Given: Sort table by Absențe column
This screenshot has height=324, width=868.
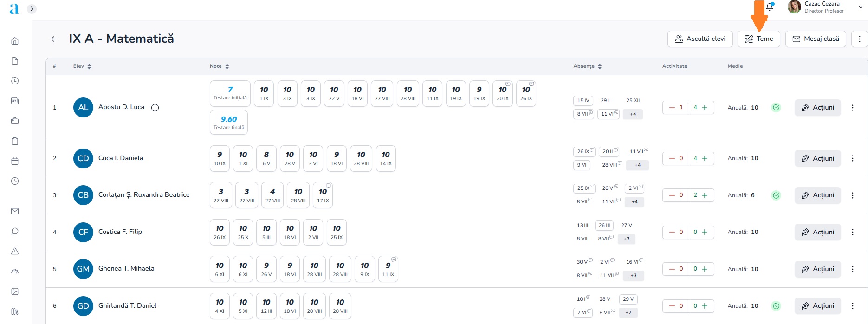Looking at the screenshot, I should (x=600, y=66).
